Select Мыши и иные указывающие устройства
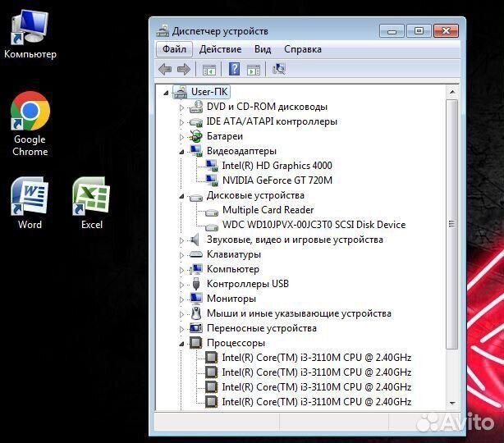Screen dimensions: 504x443 coord(299,313)
